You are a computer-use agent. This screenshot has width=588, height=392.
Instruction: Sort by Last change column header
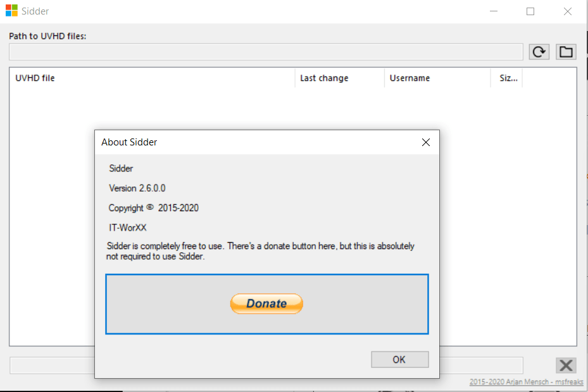pyautogui.click(x=340, y=78)
